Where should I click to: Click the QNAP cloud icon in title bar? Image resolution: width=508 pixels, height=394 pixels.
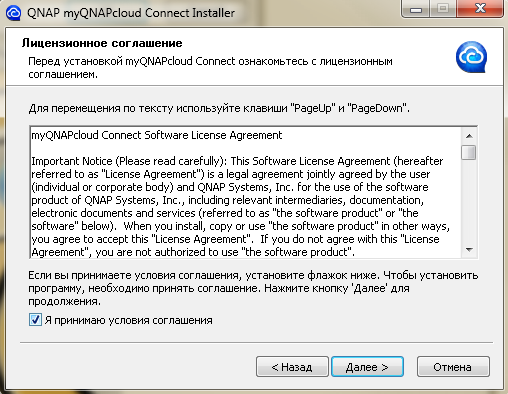click(x=13, y=13)
